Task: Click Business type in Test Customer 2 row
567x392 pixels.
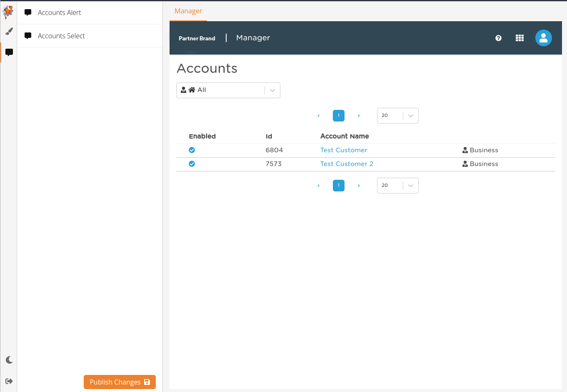Action: (x=480, y=164)
